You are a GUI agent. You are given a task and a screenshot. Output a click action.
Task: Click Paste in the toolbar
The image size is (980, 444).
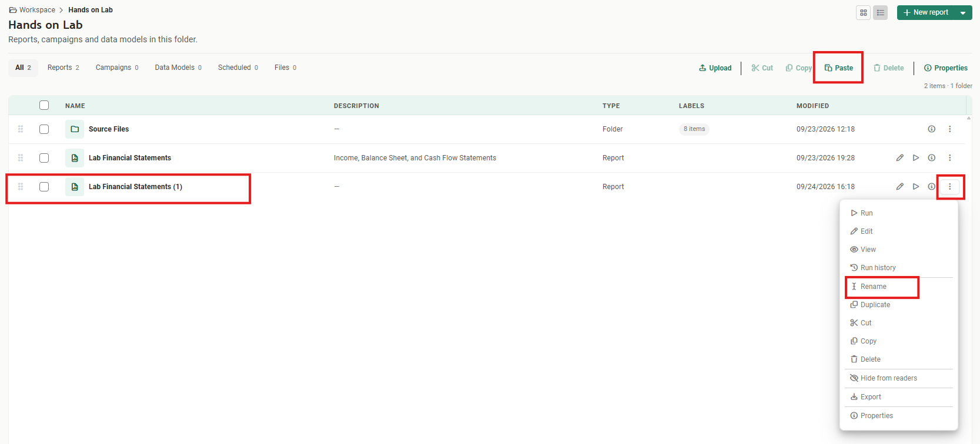839,68
